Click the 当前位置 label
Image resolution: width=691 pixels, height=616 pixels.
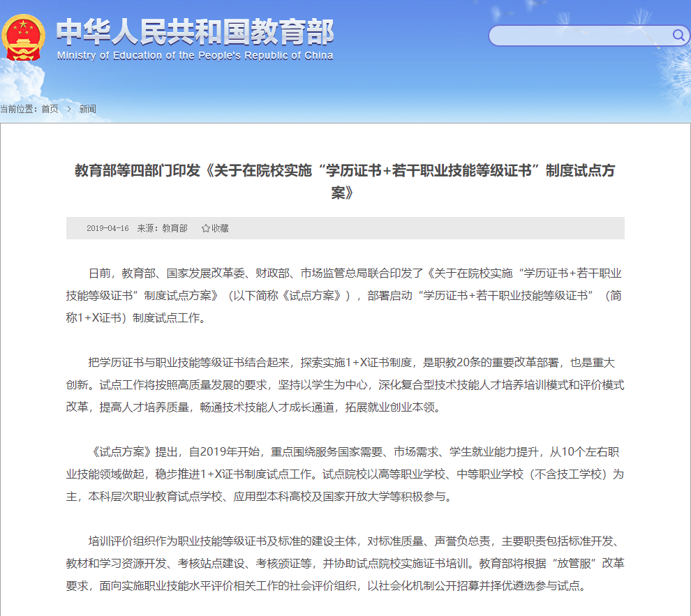point(19,109)
